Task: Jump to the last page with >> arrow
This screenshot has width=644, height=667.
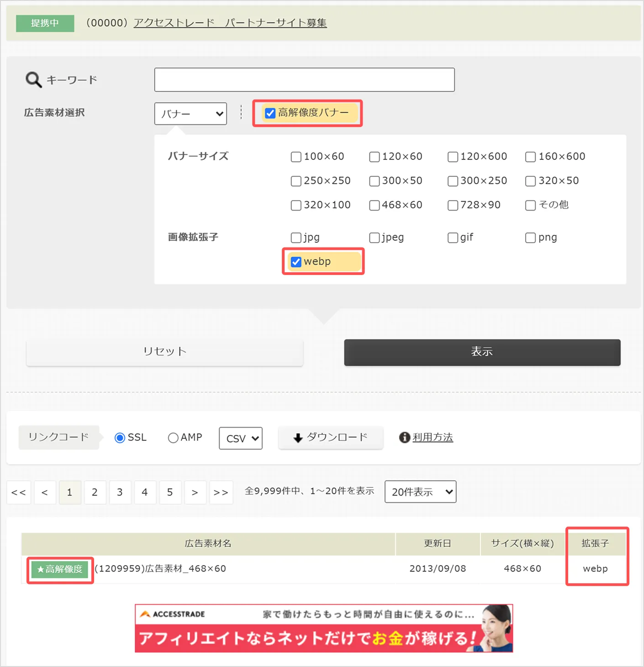Action: [x=221, y=492]
